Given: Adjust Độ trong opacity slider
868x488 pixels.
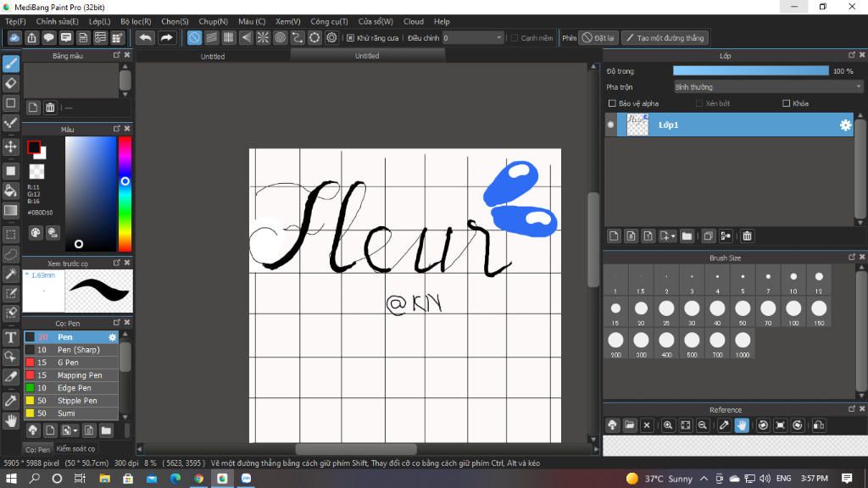Looking at the screenshot, I should (x=751, y=71).
